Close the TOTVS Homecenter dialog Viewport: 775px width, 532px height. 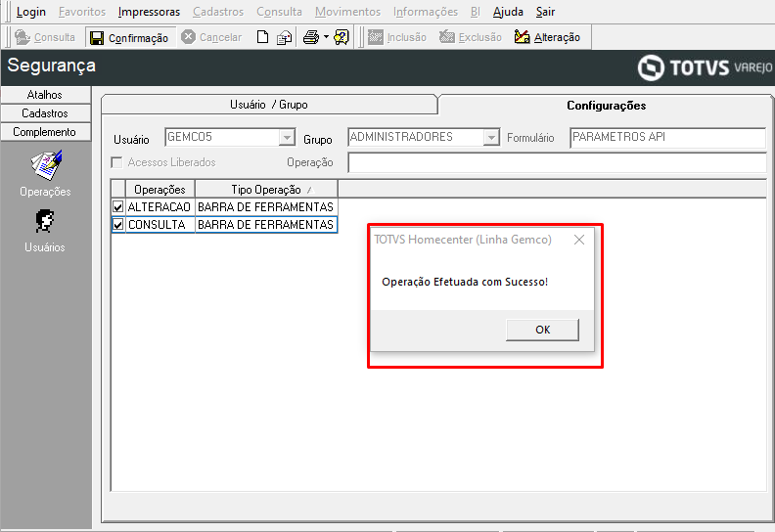579,240
